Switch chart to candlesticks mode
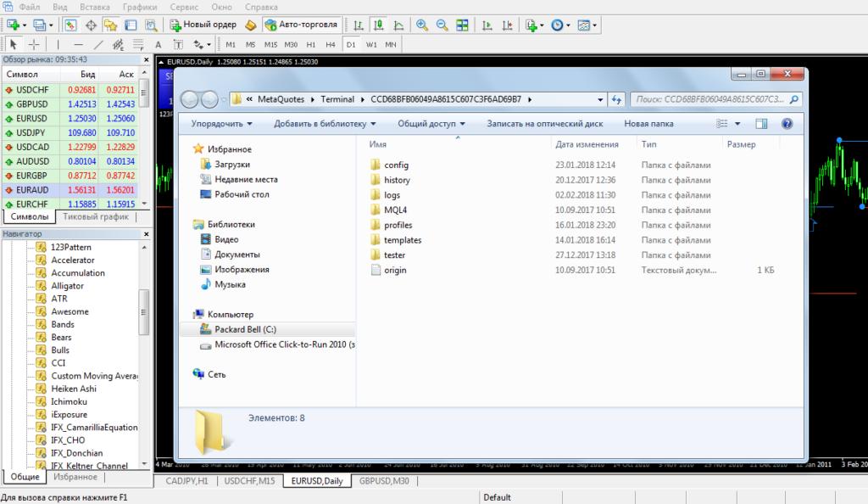This screenshot has width=868, height=504. click(x=376, y=25)
